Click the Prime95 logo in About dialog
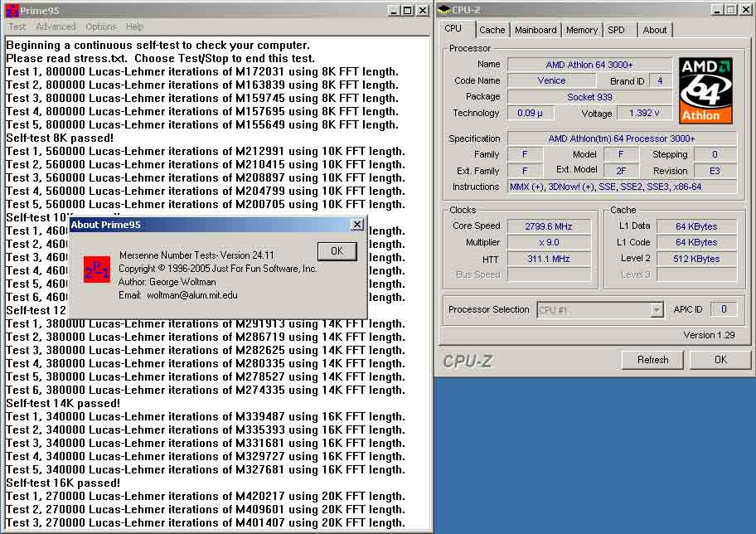756x534 pixels. coord(97,269)
